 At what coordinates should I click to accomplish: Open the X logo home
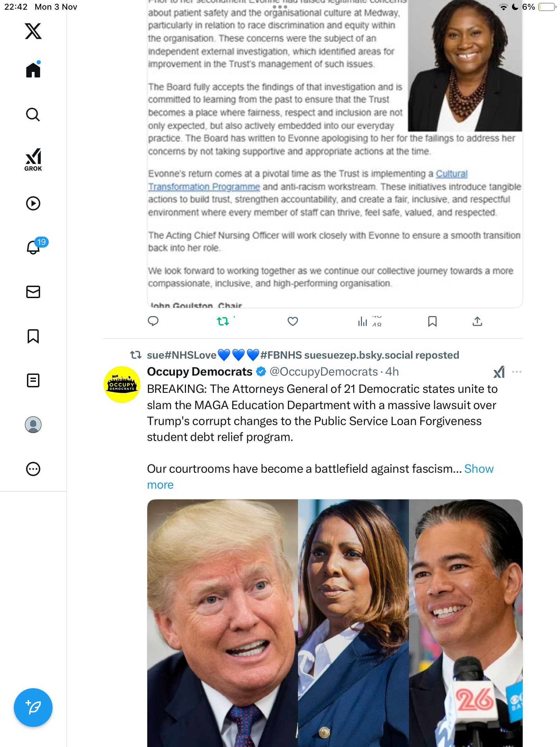coord(33,31)
